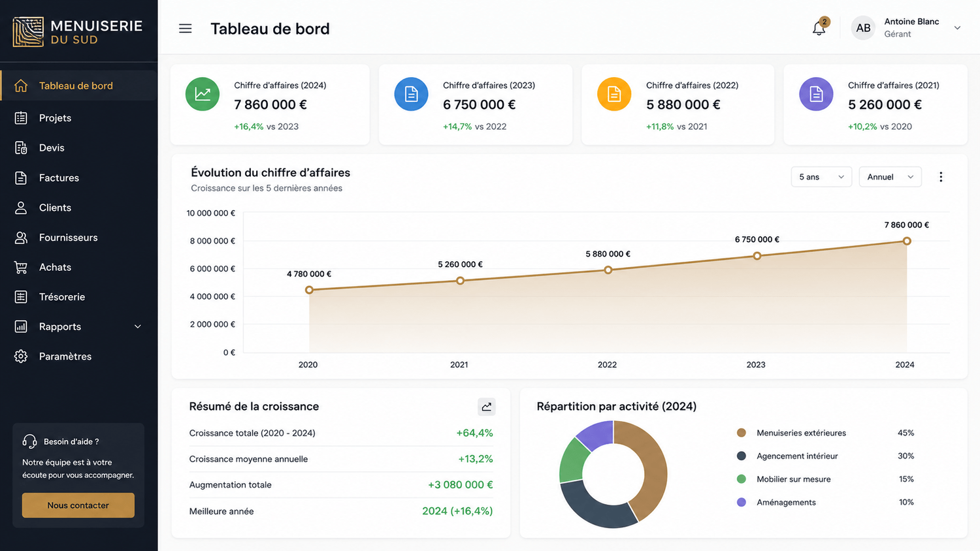The height and width of the screenshot is (551, 980).
Task: Click the 4 780 000 € chart label
Action: (309, 274)
